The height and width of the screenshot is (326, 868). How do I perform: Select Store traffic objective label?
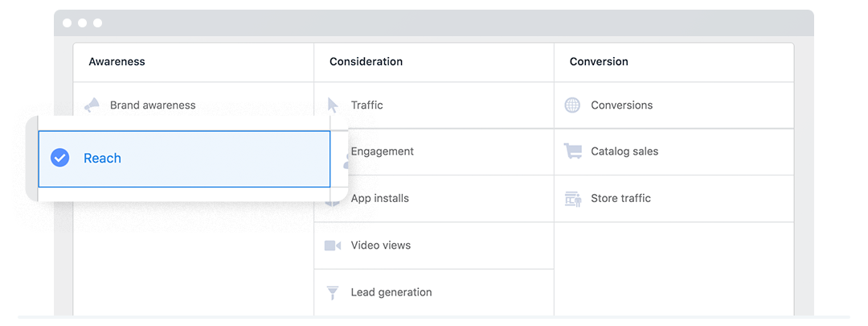pyautogui.click(x=620, y=199)
